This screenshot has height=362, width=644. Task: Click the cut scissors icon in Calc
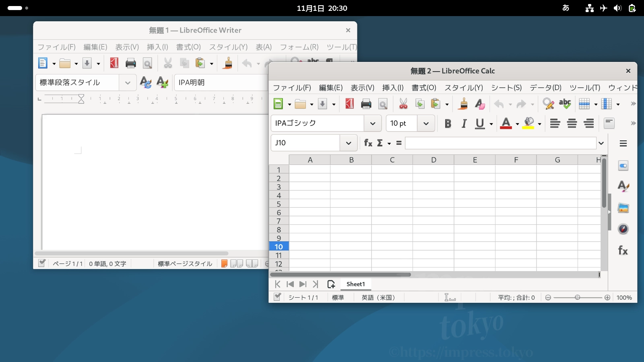pyautogui.click(x=403, y=104)
